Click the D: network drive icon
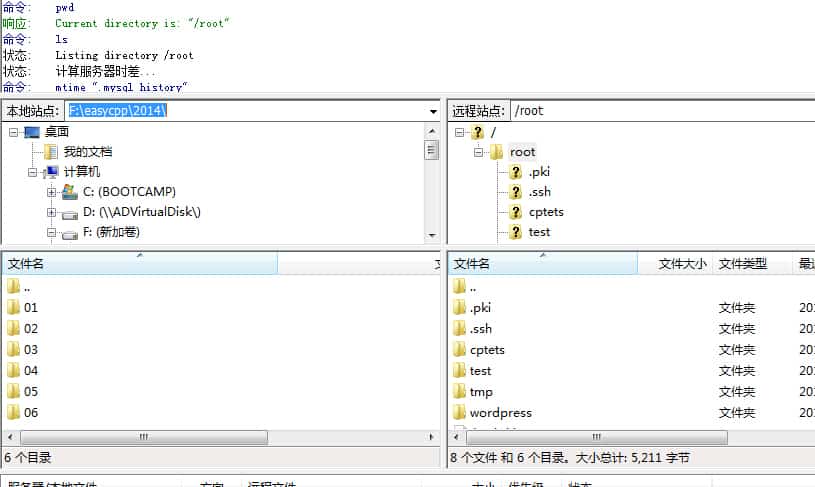This screenshot has height=487, width=815. (x=69, y=212)
